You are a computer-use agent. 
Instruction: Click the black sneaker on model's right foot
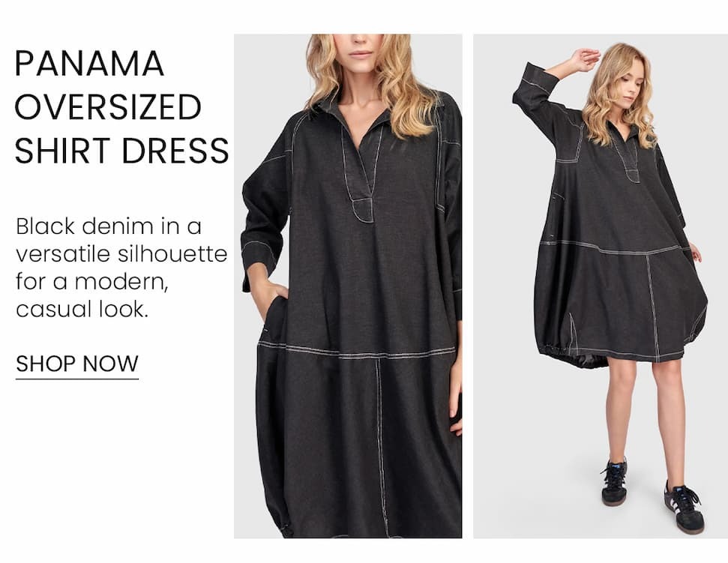pos(615,481)
